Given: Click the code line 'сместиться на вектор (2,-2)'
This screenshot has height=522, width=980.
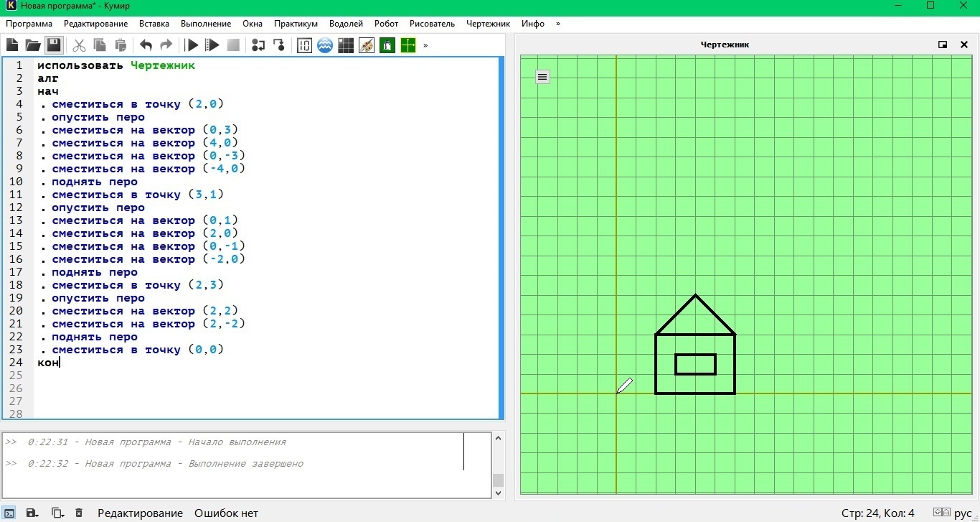Looking at the screenshot, I should [x=149, y=324].
